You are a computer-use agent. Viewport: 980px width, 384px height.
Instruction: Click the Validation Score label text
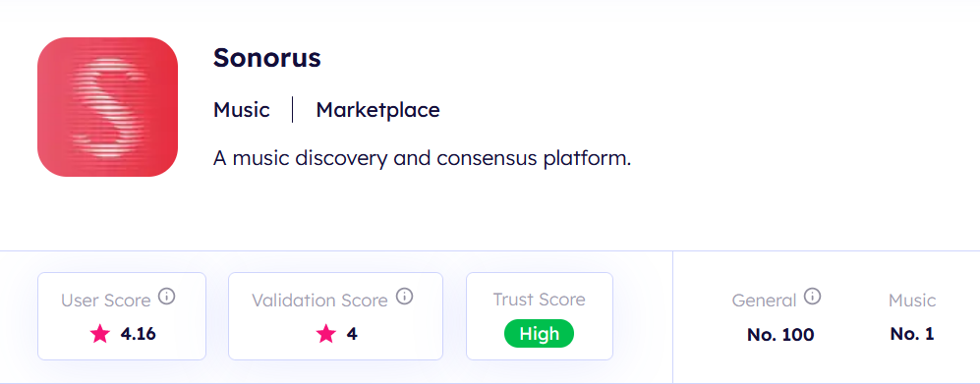[319, 301]
